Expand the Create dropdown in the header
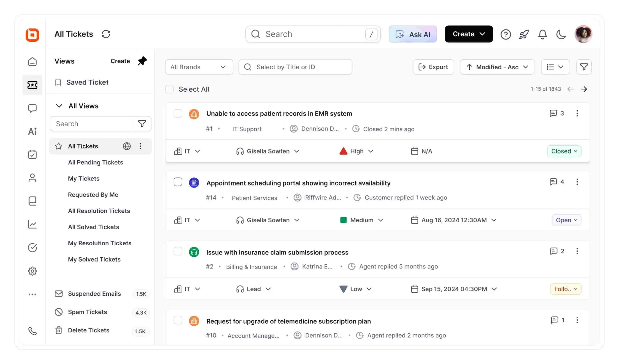The height and width of the screenshot is (364, 619). pos(469,34)
